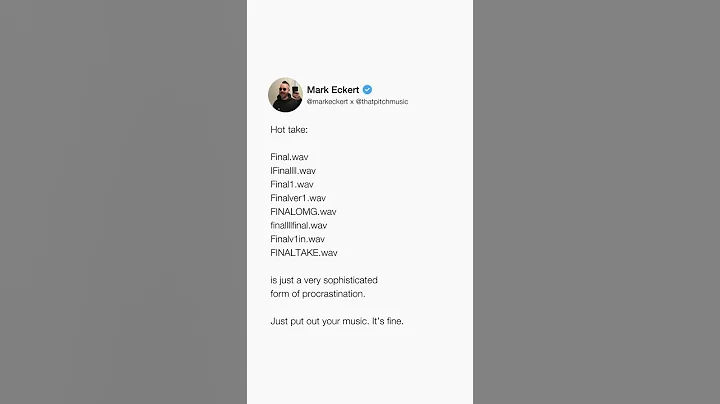720x404 pixels.
Task: Click the "is just a very sophisticated" line
Action: [324, 280]
